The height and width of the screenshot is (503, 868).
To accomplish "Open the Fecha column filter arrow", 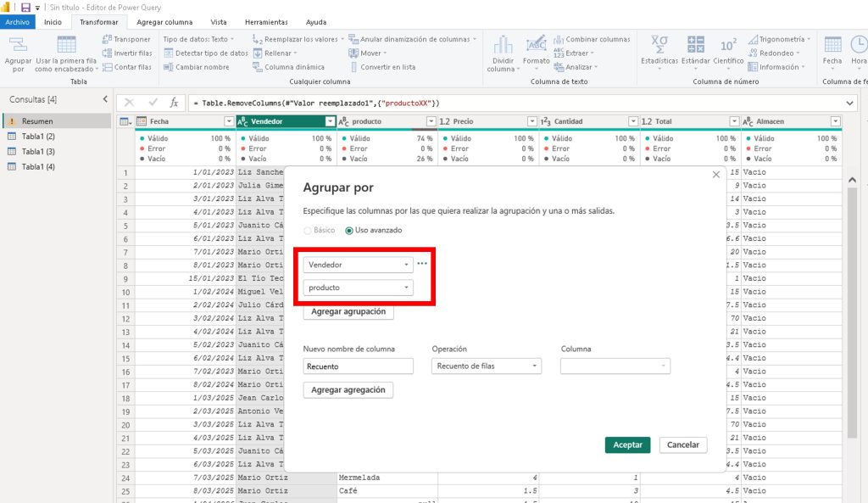I will [x=229, y=121].
